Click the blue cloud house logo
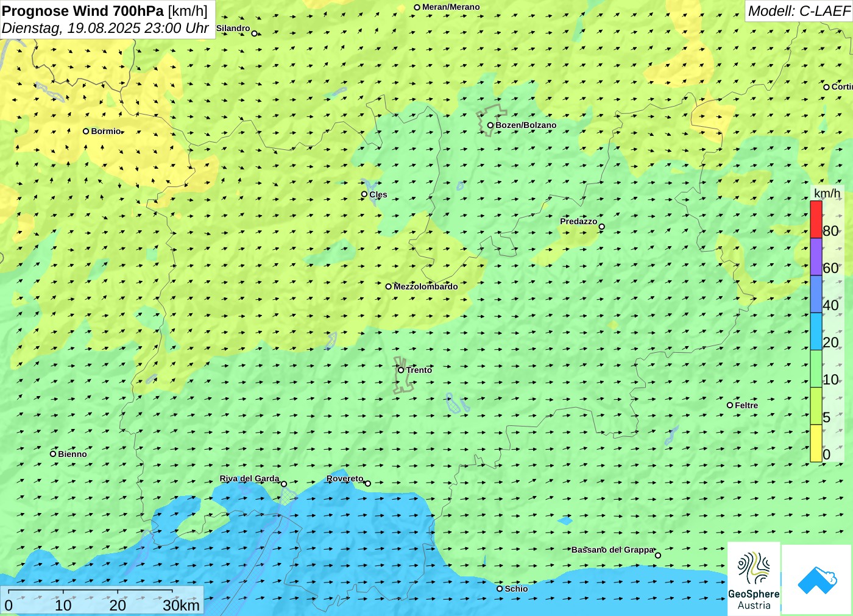 pos(817,579)
